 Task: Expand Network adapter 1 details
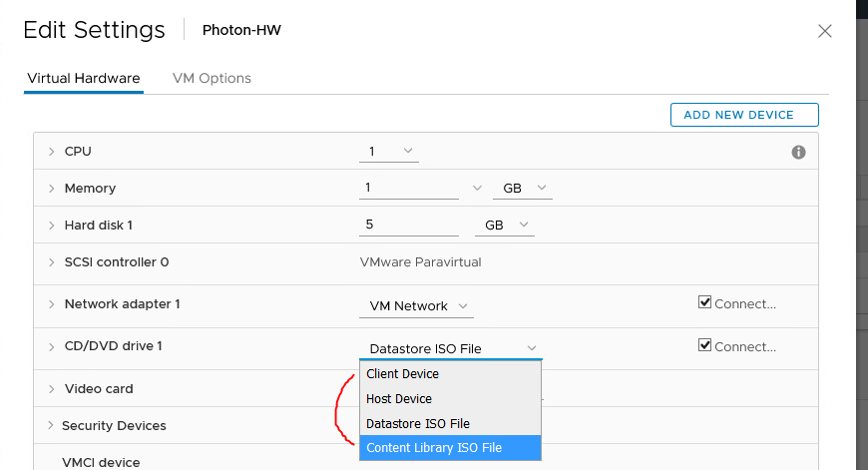52,304
